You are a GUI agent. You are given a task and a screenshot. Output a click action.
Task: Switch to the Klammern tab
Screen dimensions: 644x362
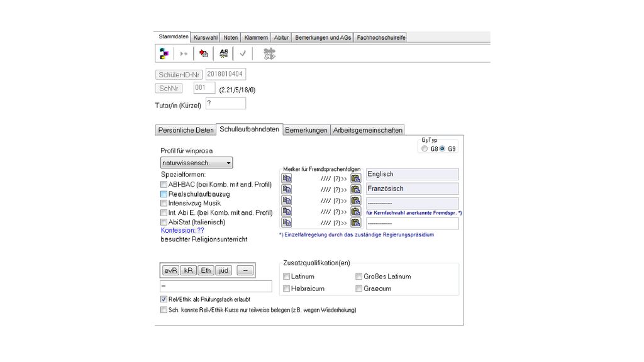tap(256, 37)
